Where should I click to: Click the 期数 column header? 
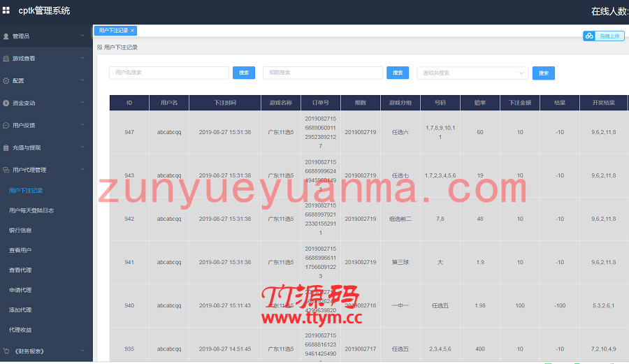360,103
